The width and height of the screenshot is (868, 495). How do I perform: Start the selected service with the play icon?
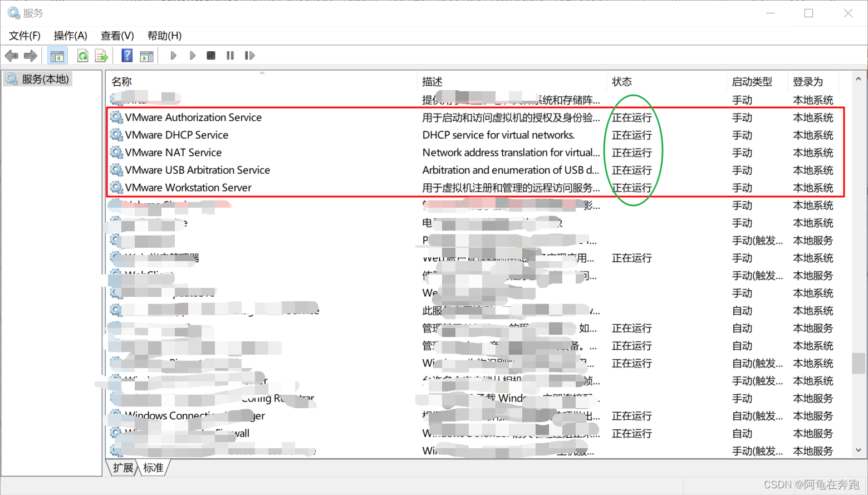[x=173, y=55]
